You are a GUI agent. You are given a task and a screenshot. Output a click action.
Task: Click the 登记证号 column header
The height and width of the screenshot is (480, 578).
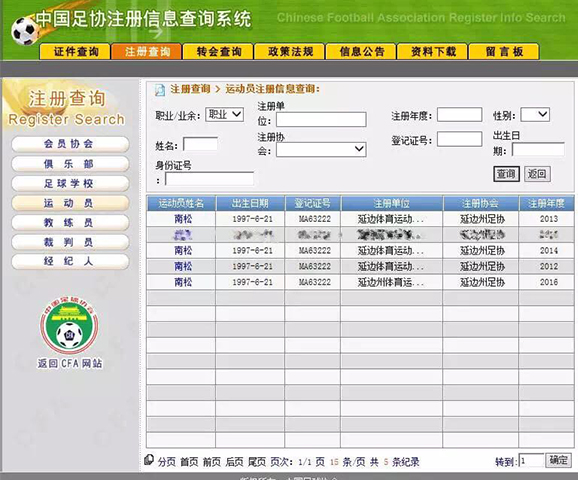[313, 203]
